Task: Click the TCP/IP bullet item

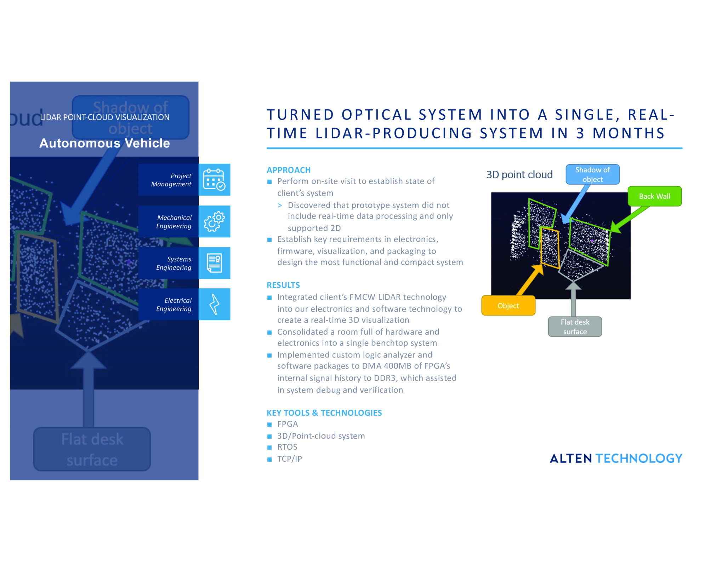Action: pos(290,459)
